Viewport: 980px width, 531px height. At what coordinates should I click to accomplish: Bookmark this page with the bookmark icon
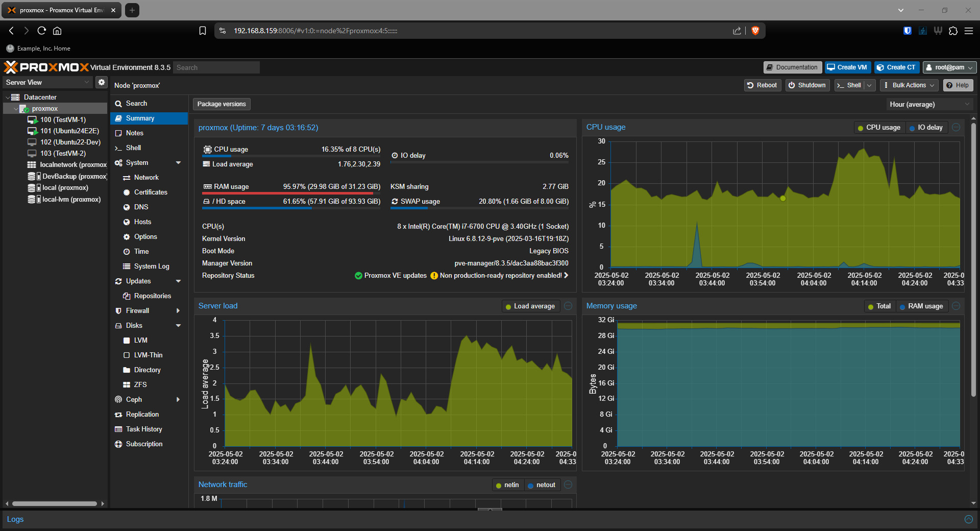pyautogui.click(x=203, y=31)
